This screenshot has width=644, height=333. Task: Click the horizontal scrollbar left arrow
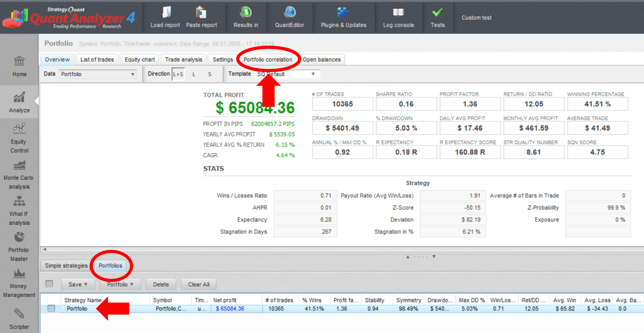click(x=45, y=249)
